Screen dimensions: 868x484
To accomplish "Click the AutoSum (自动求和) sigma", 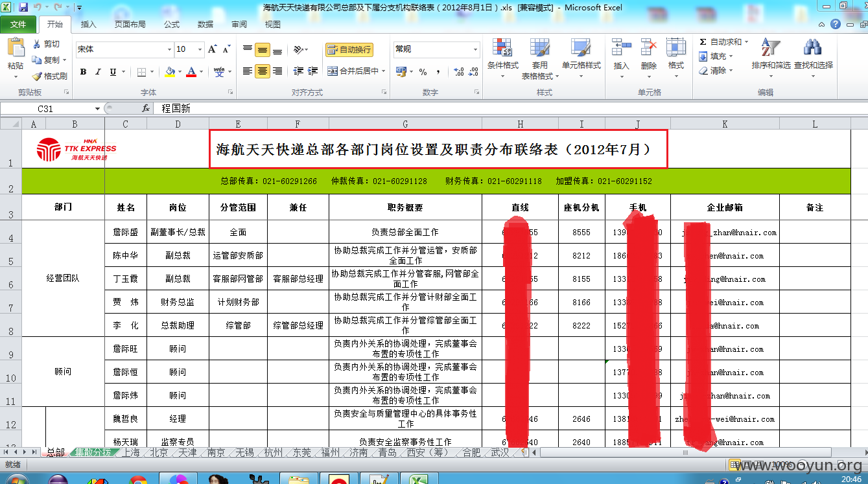I will coord(703,41).
